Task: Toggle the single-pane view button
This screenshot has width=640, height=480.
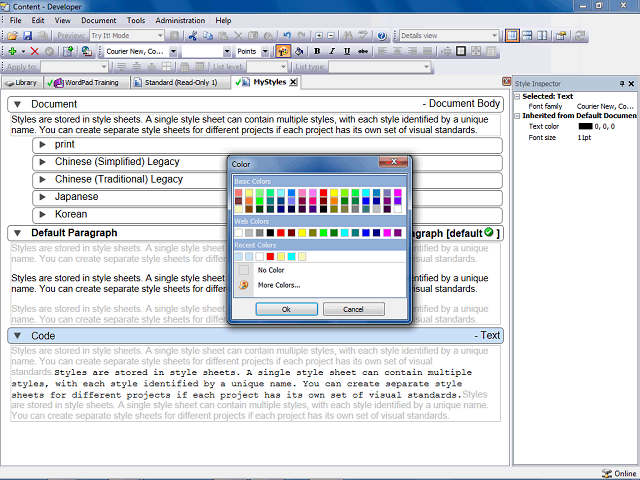Action: coord(512,36)
